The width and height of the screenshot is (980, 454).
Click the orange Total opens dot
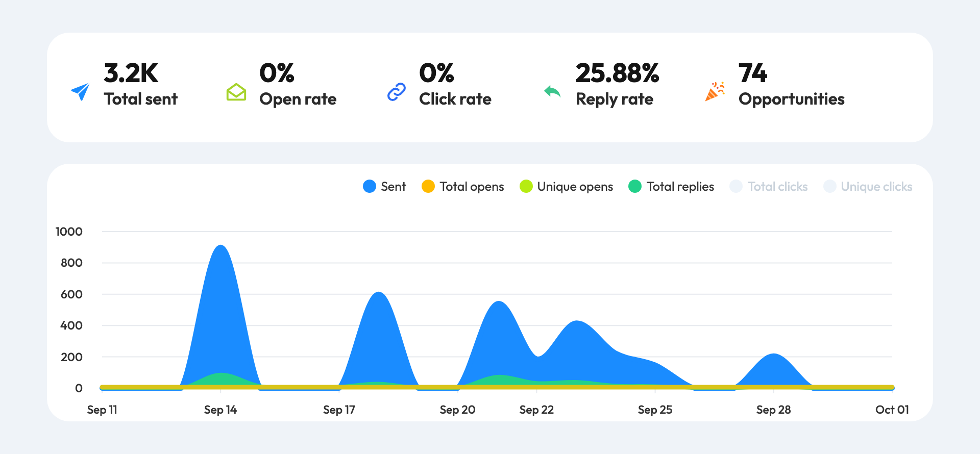click(428, 187)
